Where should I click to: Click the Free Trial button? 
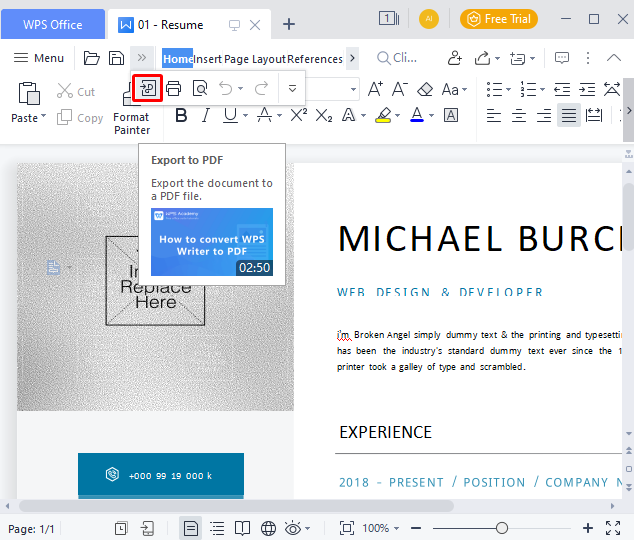[x=499, y=19]
